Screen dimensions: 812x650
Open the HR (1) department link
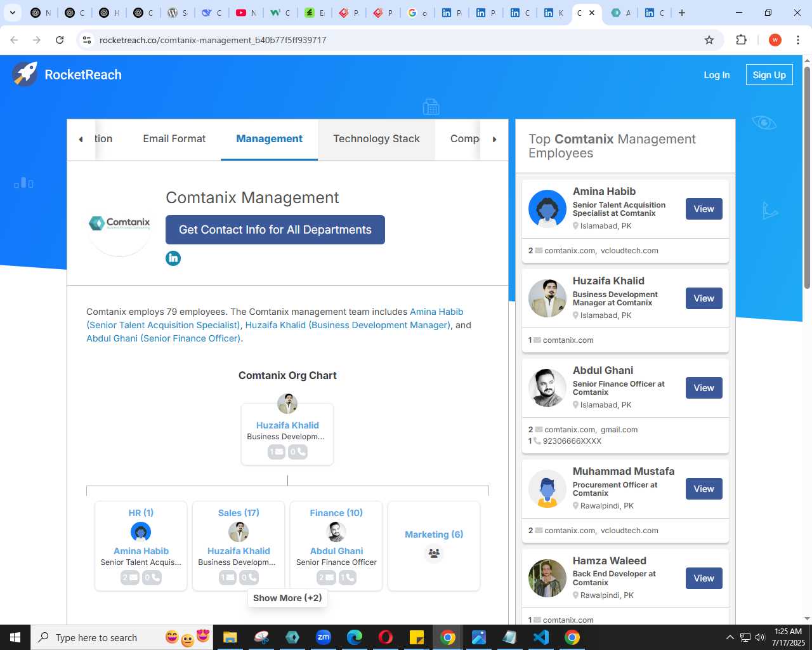[x=141, y=513]
